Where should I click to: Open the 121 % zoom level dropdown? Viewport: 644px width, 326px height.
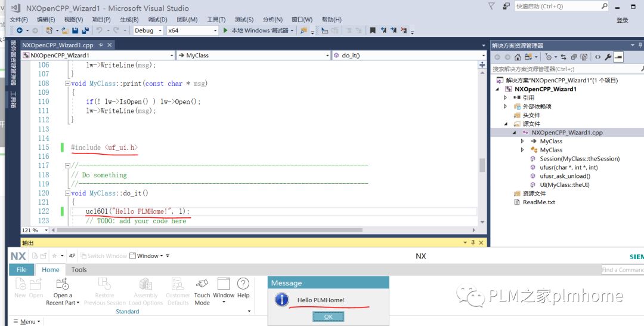35,230
